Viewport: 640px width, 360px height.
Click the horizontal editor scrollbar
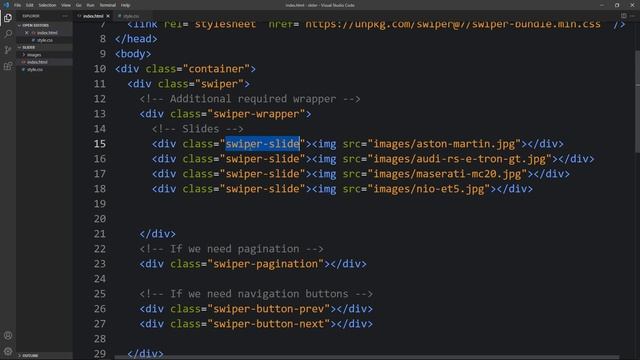coord(367,358)
